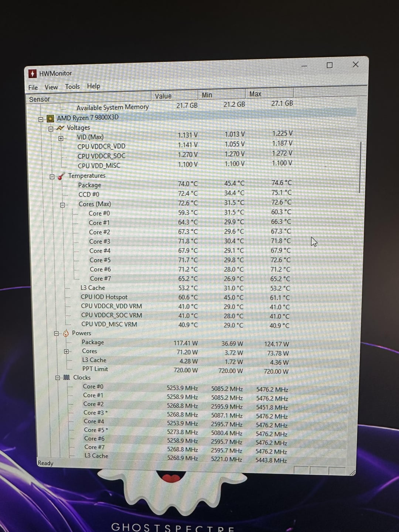Select the Core #0 clock row
Image resolution: width=399 pixels, height=532 pixels.
185,388
